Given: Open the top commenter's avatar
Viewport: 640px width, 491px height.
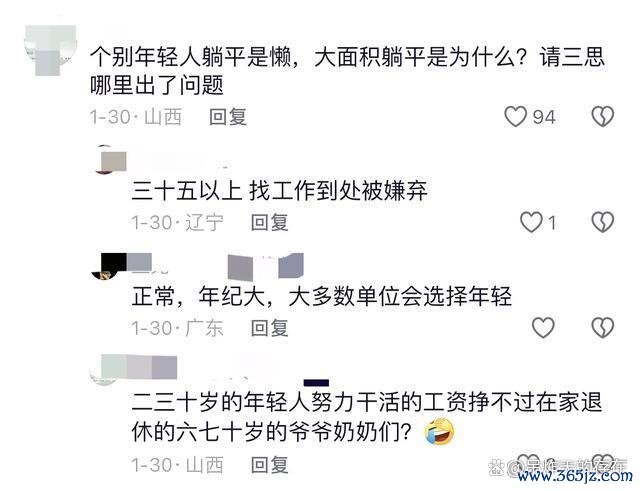Looking at the screenshot, I should coord(51,50).
